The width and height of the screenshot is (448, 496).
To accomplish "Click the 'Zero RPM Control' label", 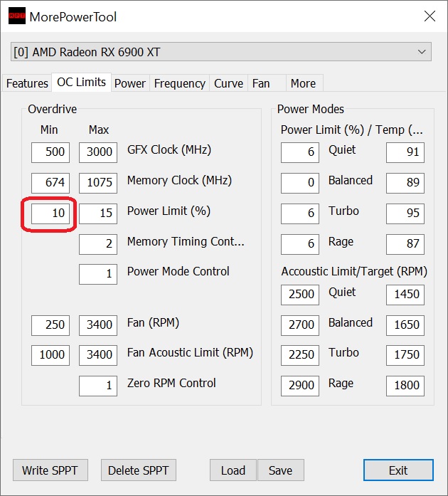I will point(171,383).
